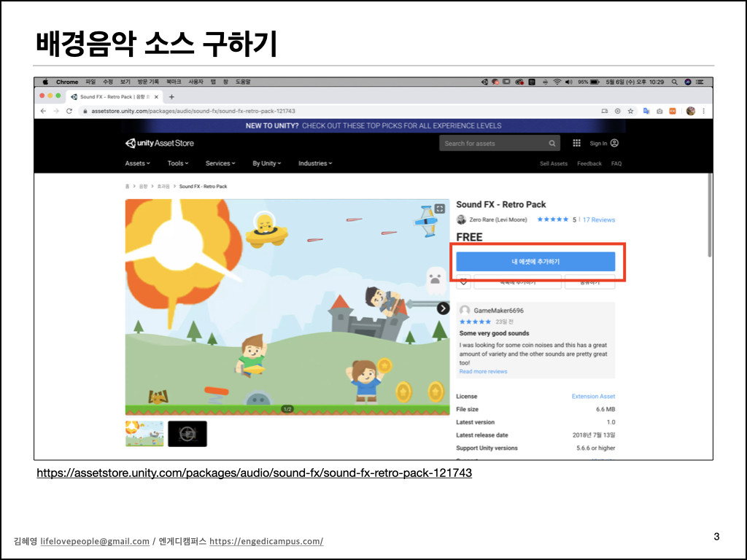This screenshot has height=560, width=747.
Task: Expand the Tools dropdown menu
Action: pos(178,163)
